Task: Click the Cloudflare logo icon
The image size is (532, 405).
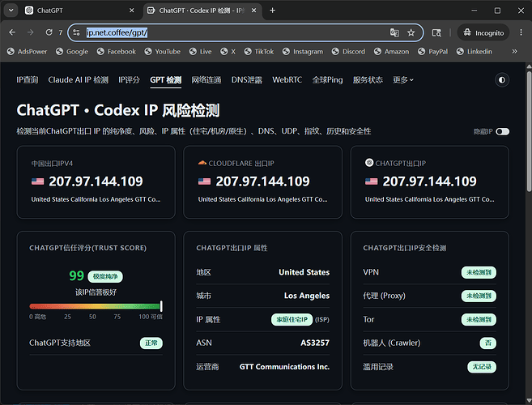Action: click(x=202, y=163)
